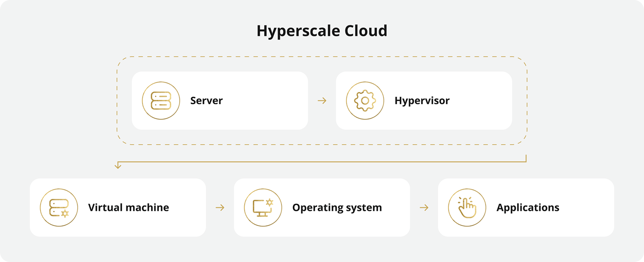Select the stacked server icon in the Server card
The image size is (644, 262).
tap(161, 100)
